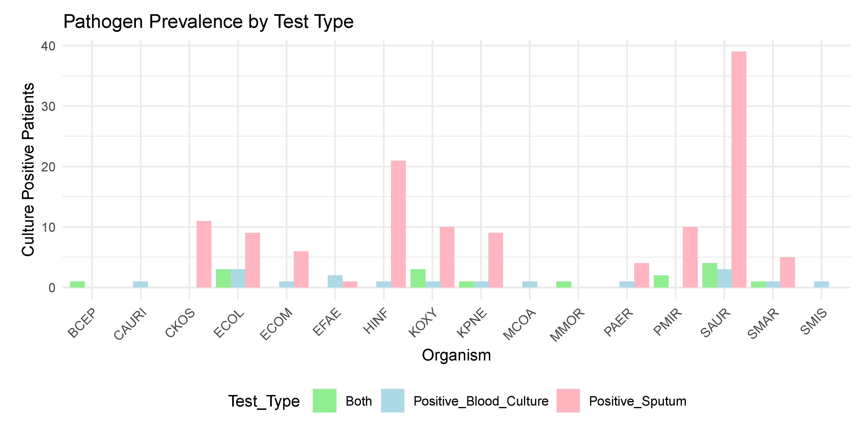Viewport: 868px width, 424px height.
Task: Click the pink ECOM bar
Action: pyautogui.click(x=301, y=269)
